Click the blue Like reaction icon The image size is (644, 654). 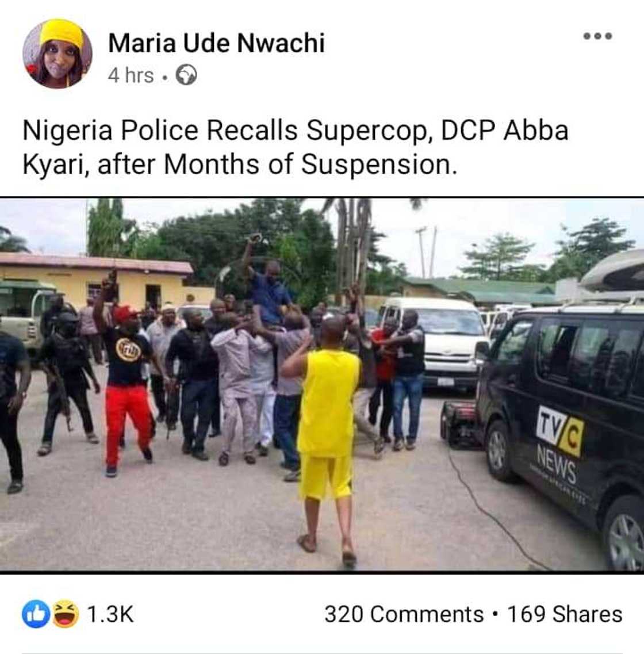[35, 614]
